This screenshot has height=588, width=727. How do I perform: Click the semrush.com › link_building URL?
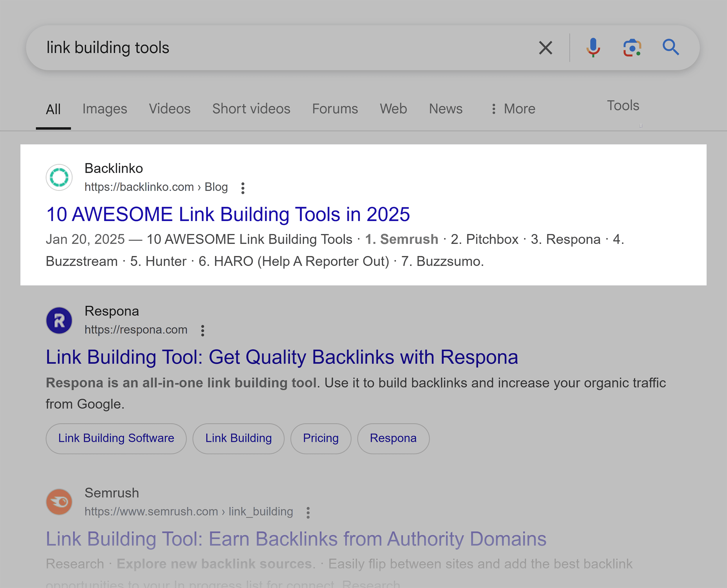click(x=189, y=512)
